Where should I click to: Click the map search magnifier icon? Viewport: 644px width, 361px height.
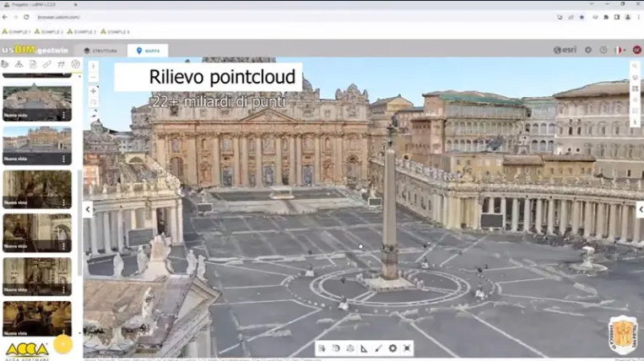(93, 103)
